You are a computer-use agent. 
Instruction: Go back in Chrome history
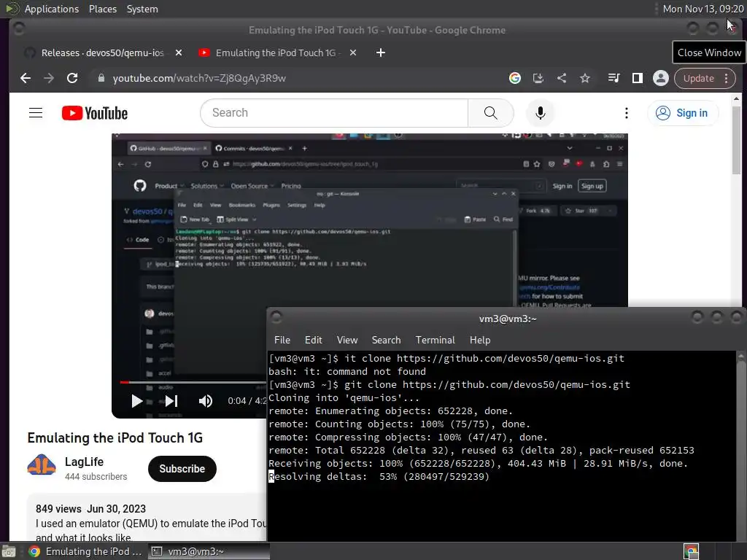click(x=26, y=78)
